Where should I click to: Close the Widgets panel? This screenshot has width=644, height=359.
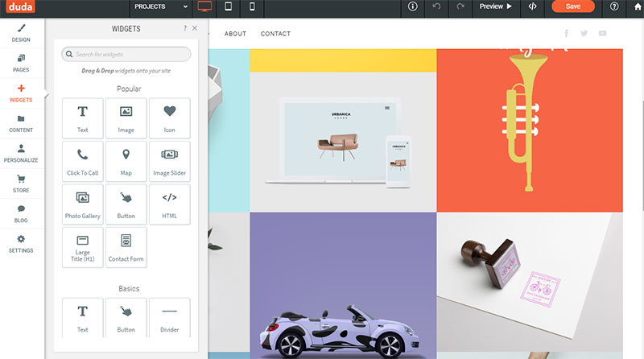pyautogui.click(x=195, y=28)
